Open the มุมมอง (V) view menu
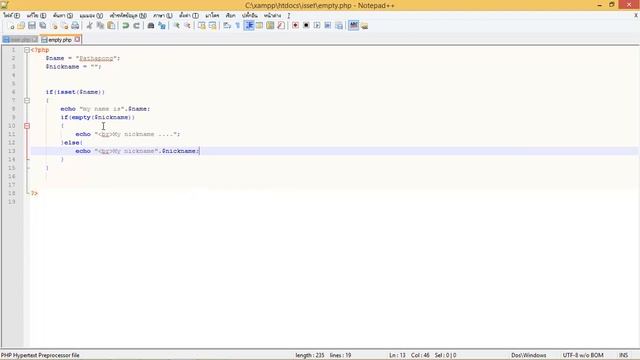 coord(91,16)
